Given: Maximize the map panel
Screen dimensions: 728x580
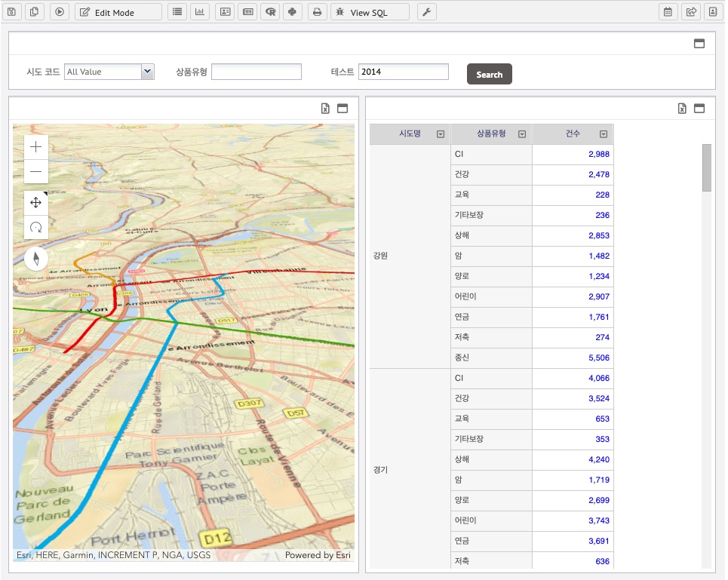Looking at the screenshot, I should (x=342, y=108).
